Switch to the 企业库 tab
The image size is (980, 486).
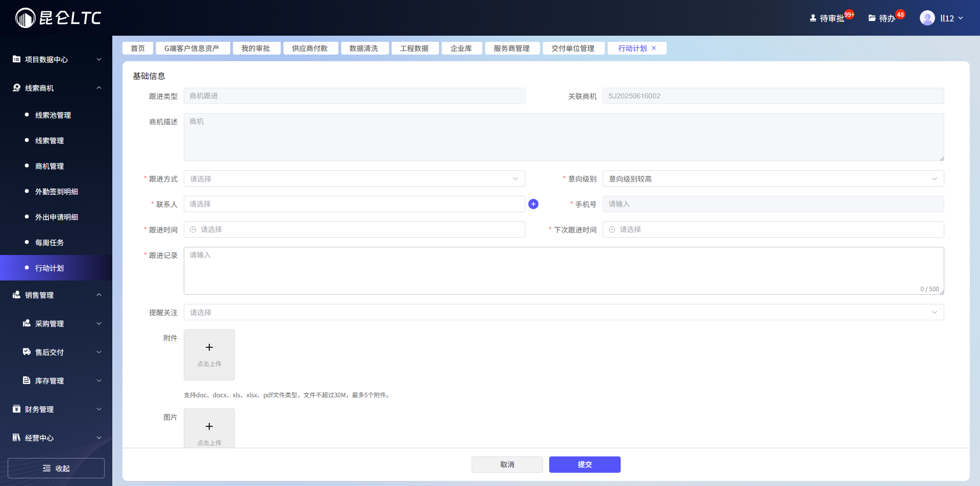(x=461, y=48)
